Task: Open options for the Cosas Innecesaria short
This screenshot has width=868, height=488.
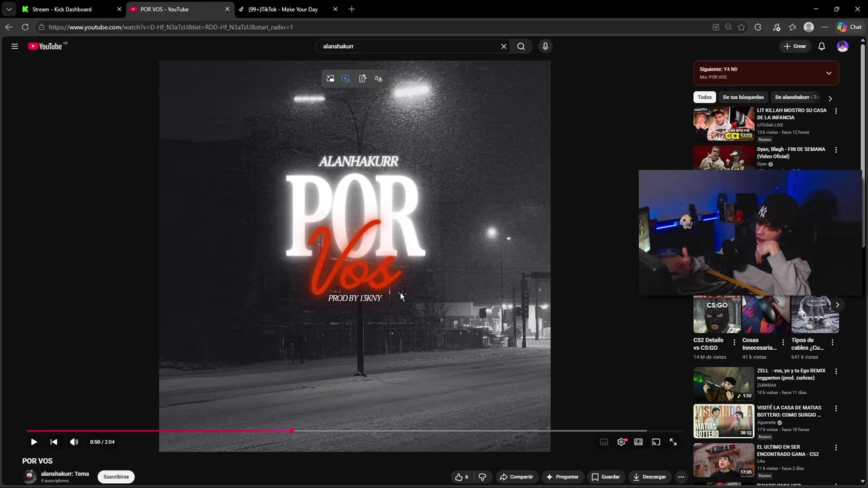Action: [783, 342]
